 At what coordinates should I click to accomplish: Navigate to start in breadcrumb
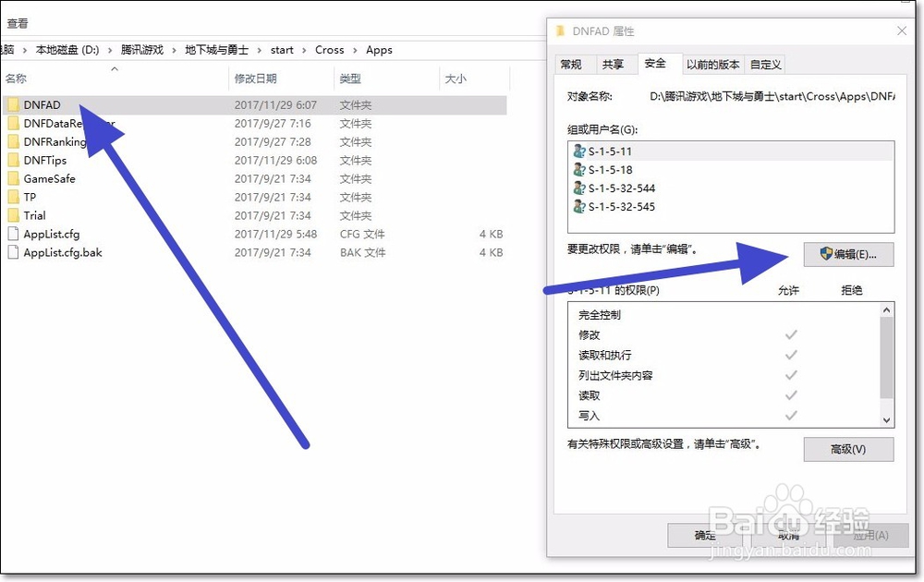[282, 50]
